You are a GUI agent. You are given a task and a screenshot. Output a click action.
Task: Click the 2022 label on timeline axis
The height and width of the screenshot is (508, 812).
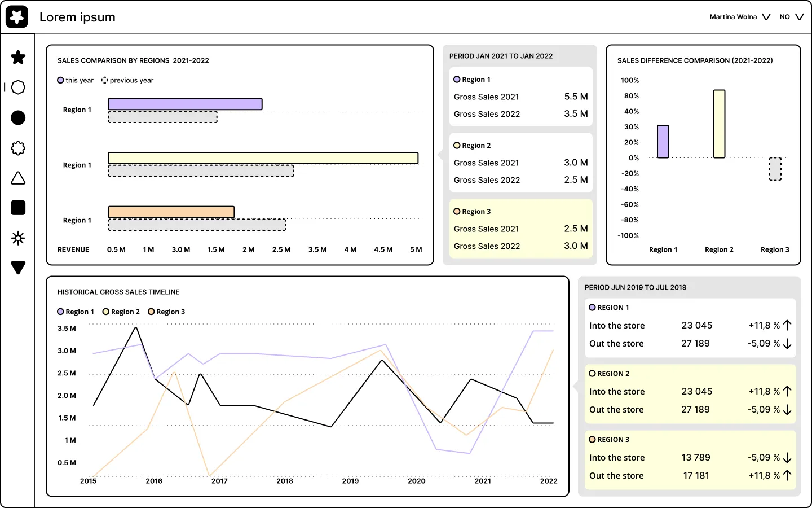[549, 481]
